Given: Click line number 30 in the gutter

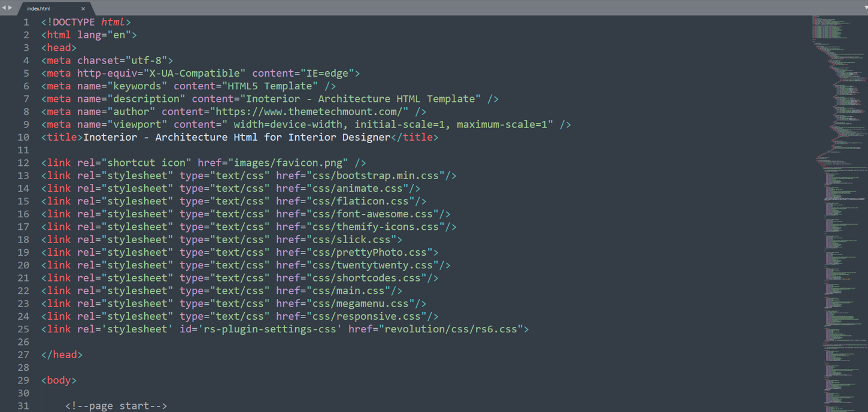Looking at the screenshot, I should [23, 393].
